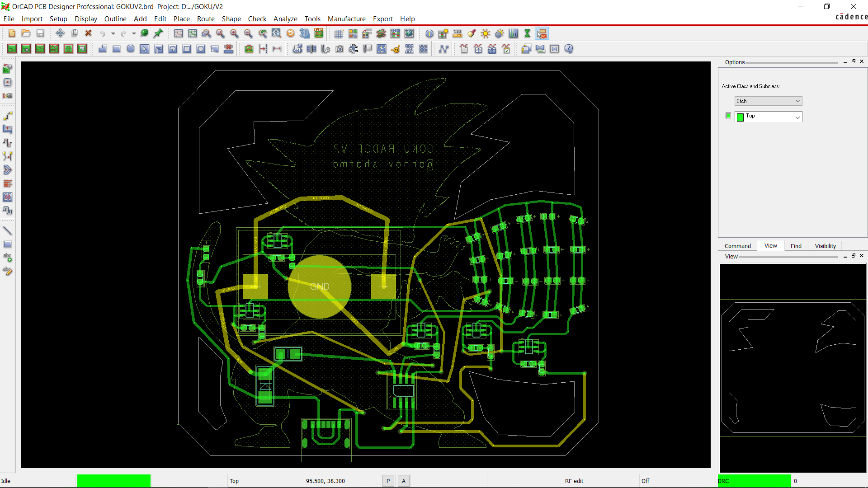Click the green DRC status button

point(754,481)
